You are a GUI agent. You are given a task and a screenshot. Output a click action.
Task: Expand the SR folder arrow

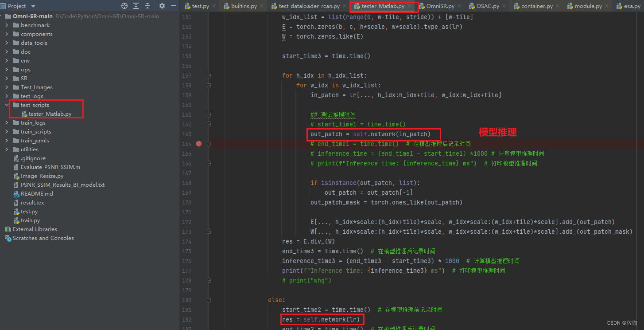pyautogui.click(x=7, y=79)
